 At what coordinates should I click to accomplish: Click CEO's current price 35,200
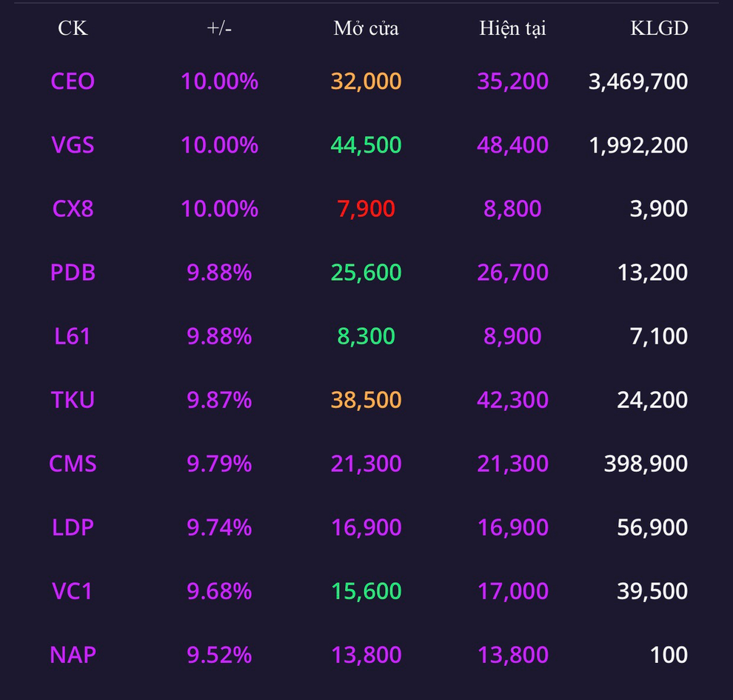pyautogui.click(x=513, y=81)
